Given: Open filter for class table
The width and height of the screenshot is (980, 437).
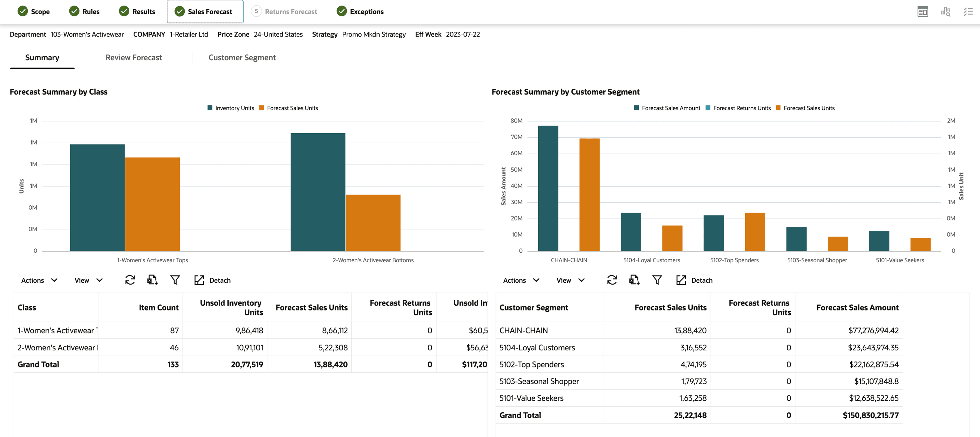Looking at the screenshot, I should coord(175,280).
